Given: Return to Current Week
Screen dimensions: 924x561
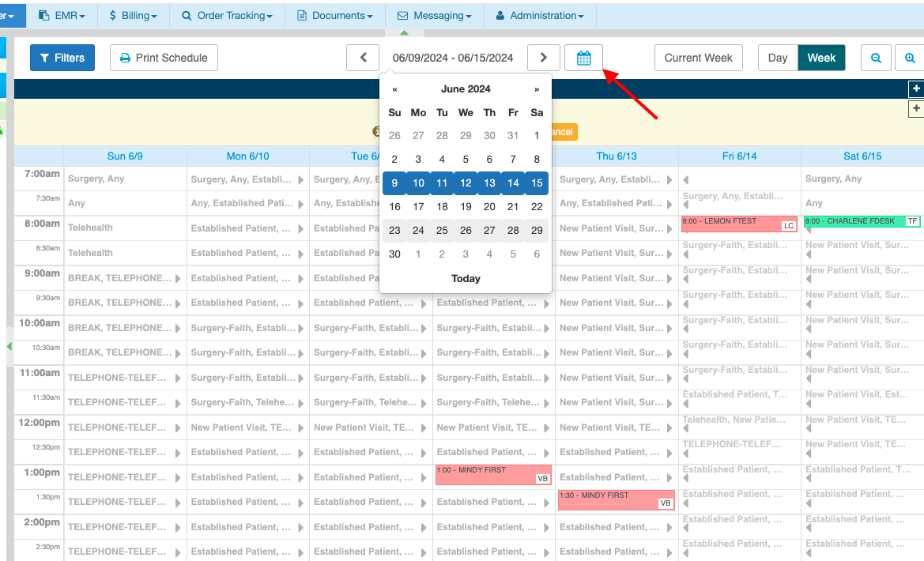Looking at the screenshot, I should point(698,58).
